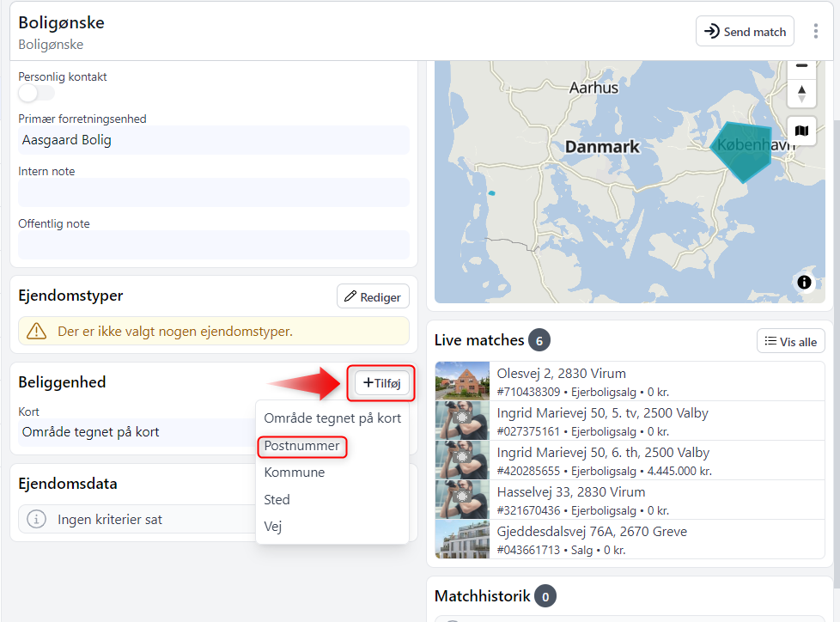Click the Danmark label on the map

[602, 146]
